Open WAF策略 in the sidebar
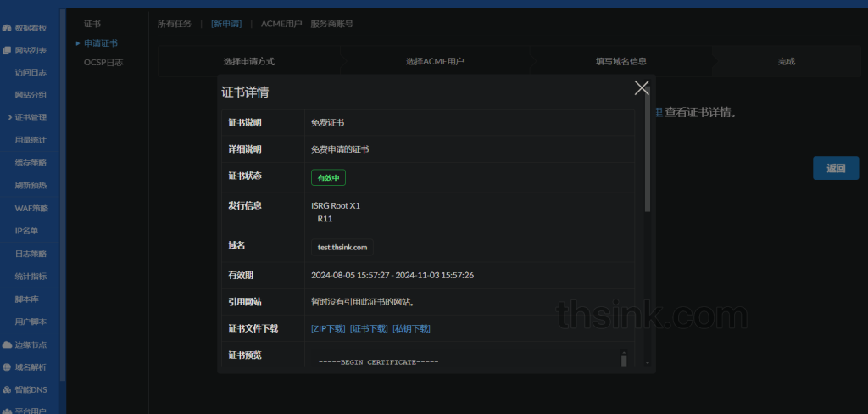This screenshot has width=868, height=414. [x=31, y=209]
